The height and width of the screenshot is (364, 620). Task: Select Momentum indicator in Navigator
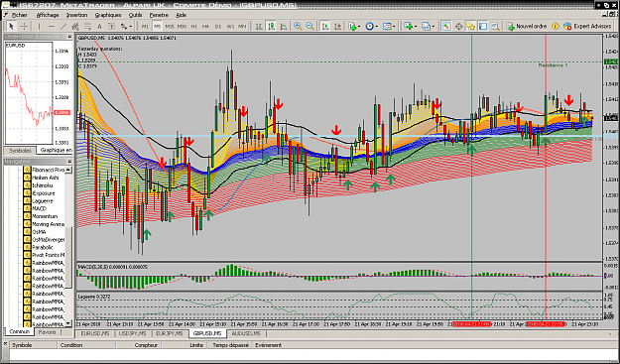45,216
